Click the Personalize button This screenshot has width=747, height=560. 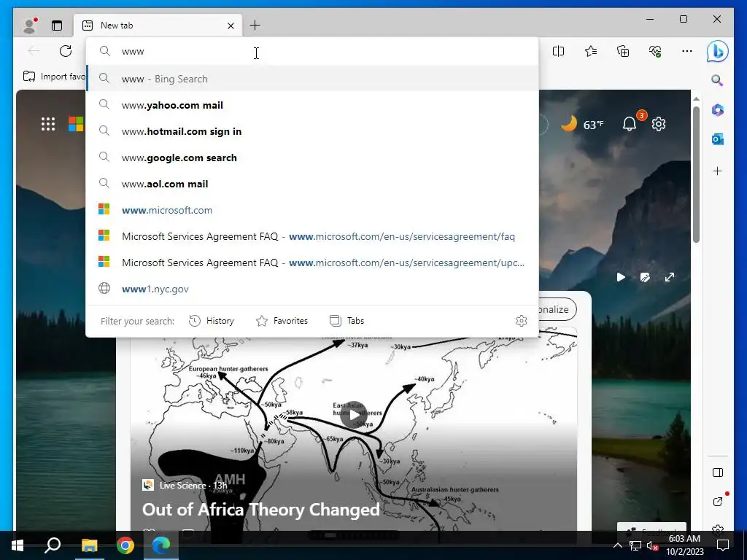(557, 309)
